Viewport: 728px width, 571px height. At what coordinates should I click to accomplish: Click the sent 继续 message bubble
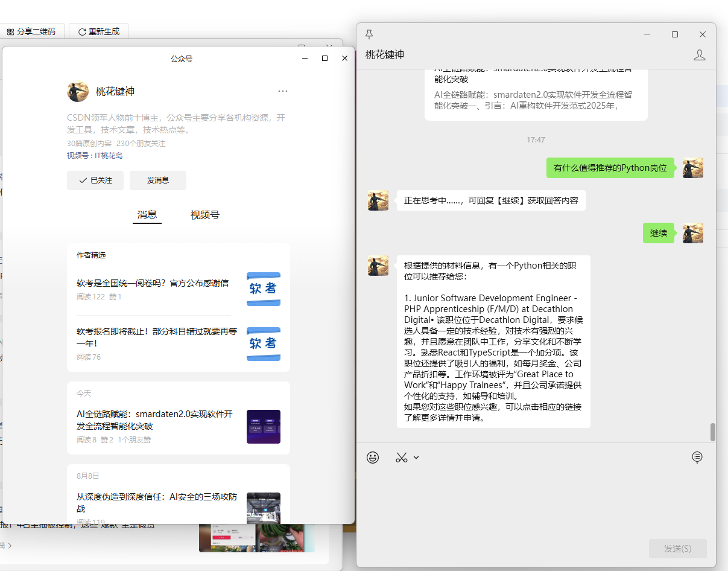pos(659,233)
